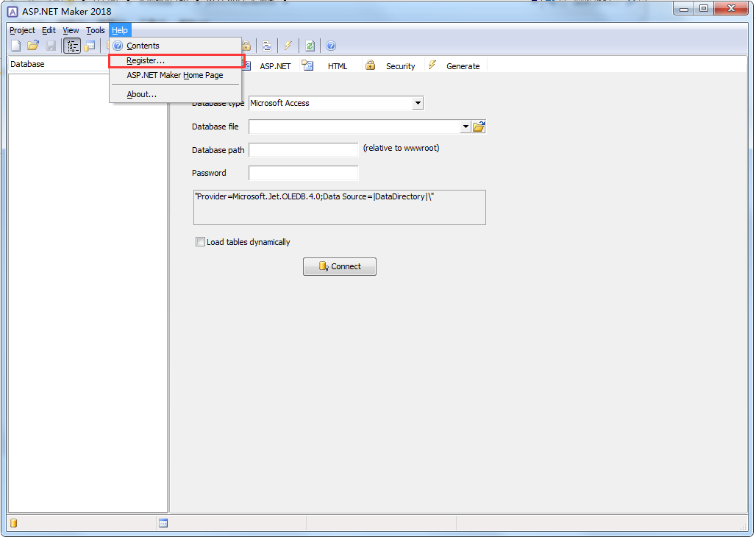Expand the Database file dropdown arrow
The image size is (756, 537).
[x=466, y=127]
